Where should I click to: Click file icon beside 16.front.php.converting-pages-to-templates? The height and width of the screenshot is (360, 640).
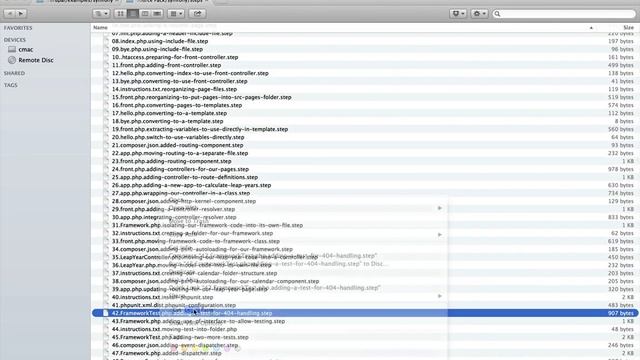pyautogui.click(x=106, y=105)
